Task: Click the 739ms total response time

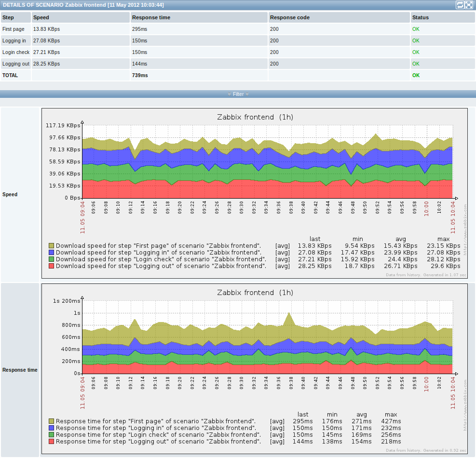Action: 140,75
